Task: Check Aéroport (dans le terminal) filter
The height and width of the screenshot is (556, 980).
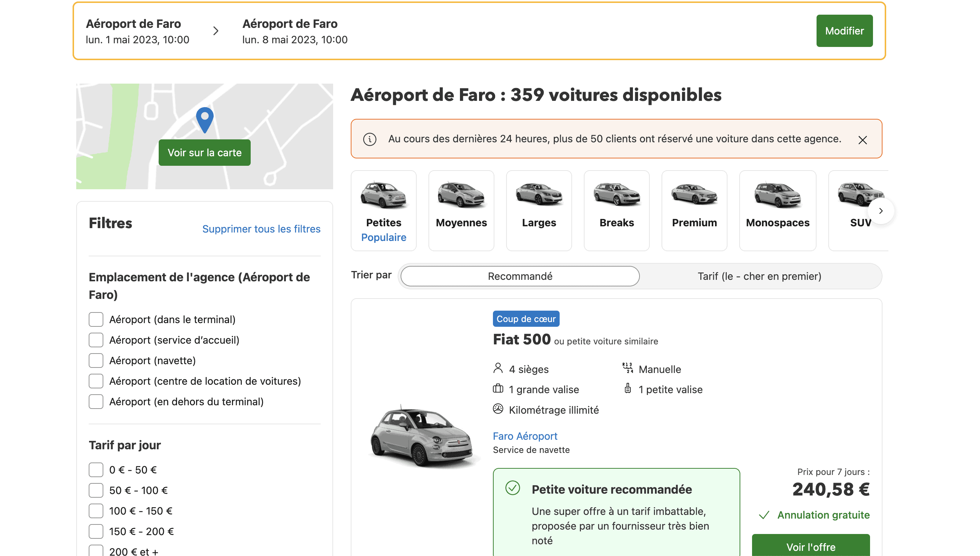Action: click(96, 319)
